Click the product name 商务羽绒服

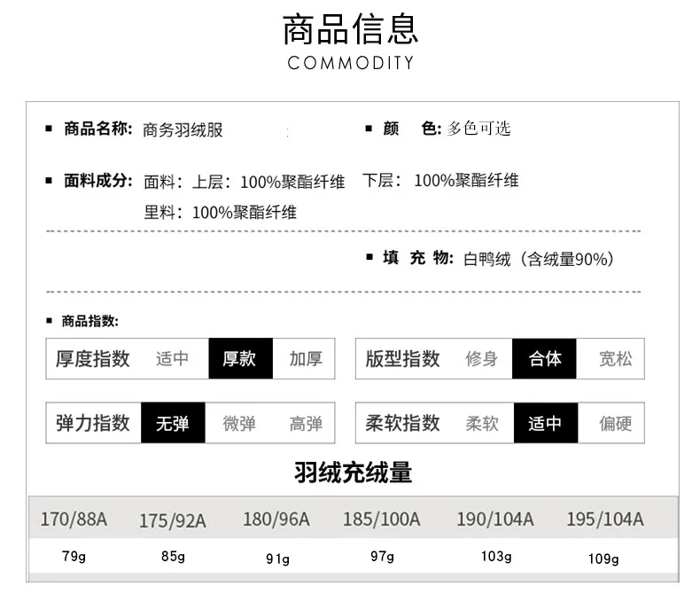[183, 130]
